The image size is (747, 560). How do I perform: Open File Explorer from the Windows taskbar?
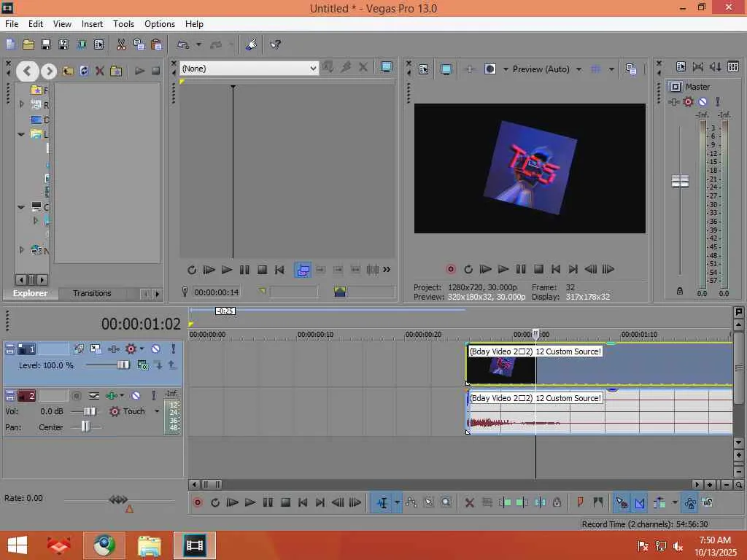click(x=149, y=545)
